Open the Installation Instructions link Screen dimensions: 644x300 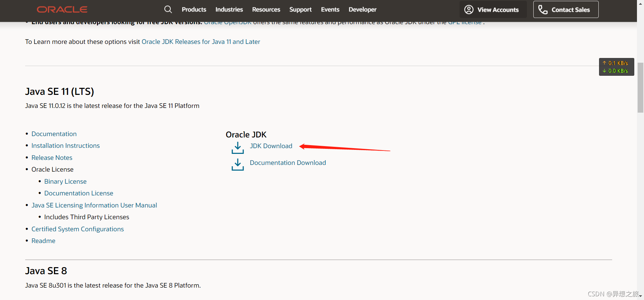point(65,145)
